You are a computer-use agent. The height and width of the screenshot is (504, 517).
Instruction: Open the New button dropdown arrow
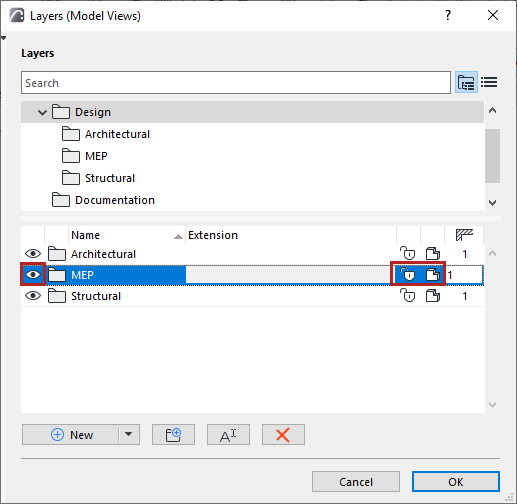click(x=129, y=435)
